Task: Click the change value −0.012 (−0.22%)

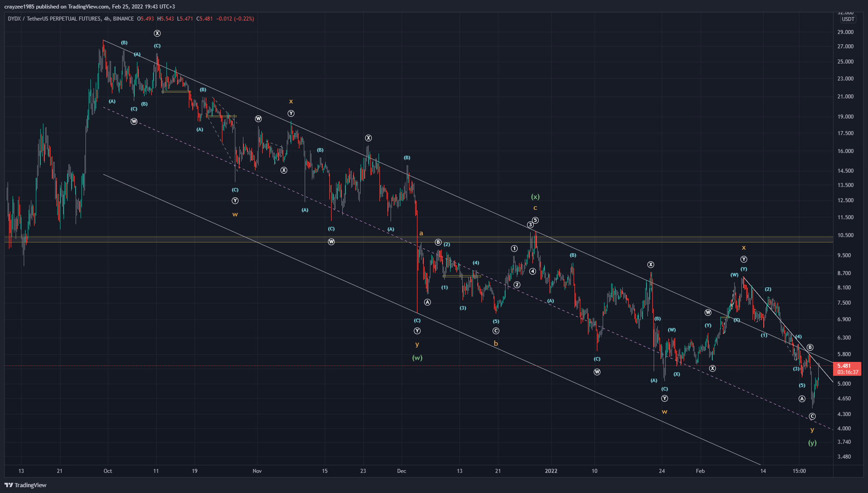Action: [235, 19]
